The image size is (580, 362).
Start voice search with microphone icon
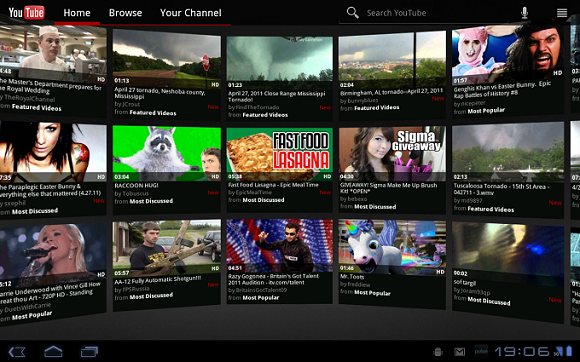pyautogui.click(x=524, y=13)
